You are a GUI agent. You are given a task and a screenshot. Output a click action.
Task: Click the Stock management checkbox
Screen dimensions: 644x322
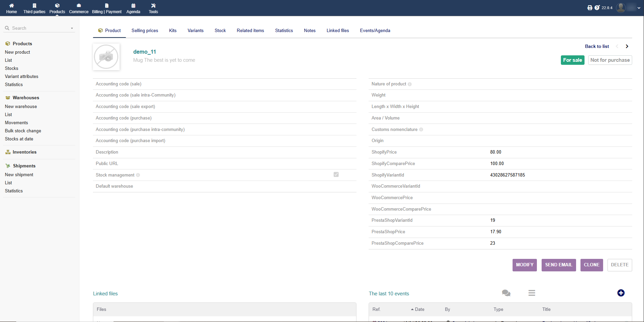pyautogui.click(x=336, y=175)
